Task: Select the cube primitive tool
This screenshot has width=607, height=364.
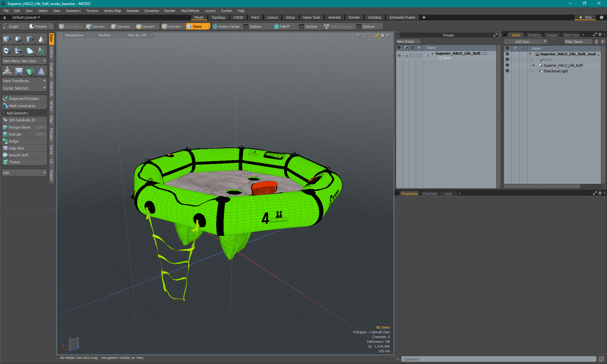Action: 7,39
